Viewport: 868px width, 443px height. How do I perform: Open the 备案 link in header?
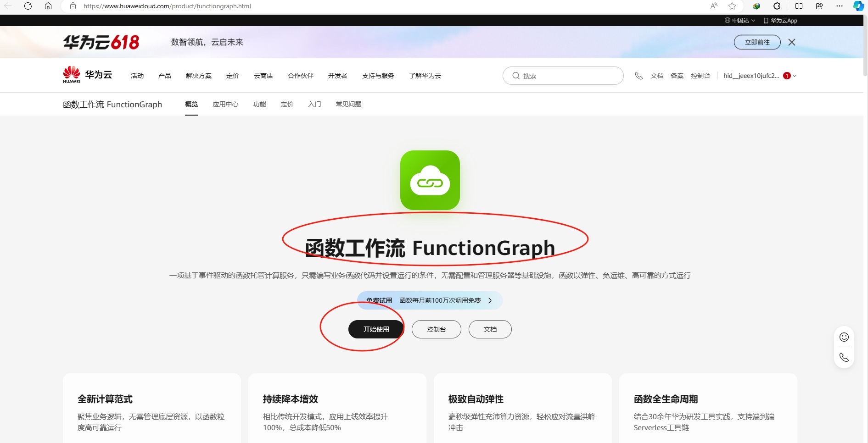click(677, 76)
